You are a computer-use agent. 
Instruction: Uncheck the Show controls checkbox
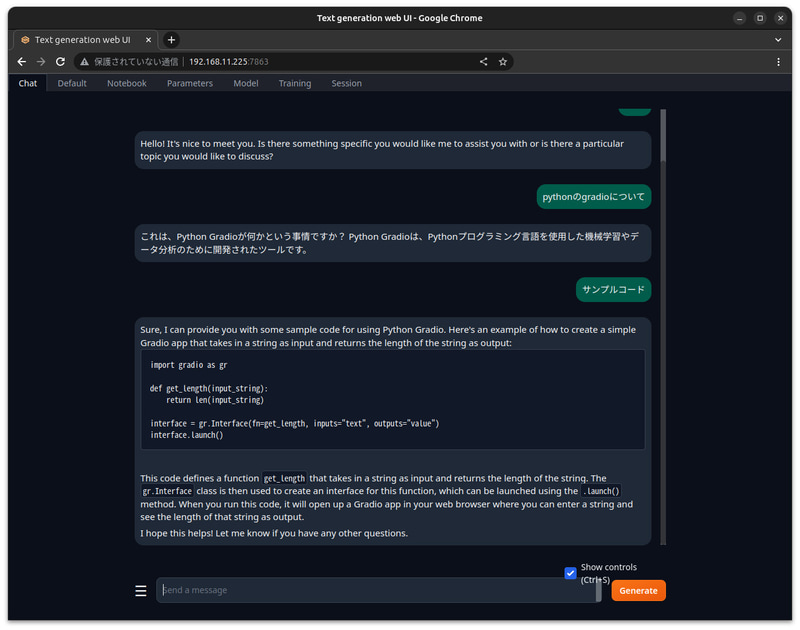(x=570, y=573)
